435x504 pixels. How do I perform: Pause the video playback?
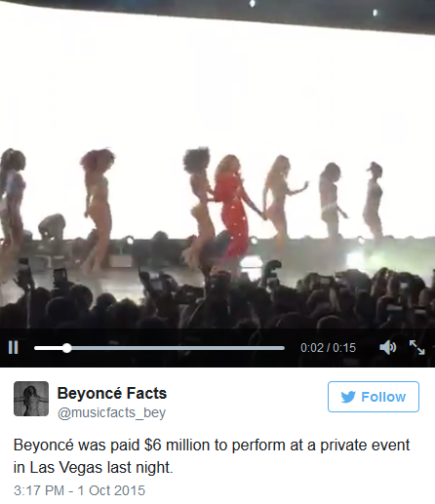pos(14,347)
